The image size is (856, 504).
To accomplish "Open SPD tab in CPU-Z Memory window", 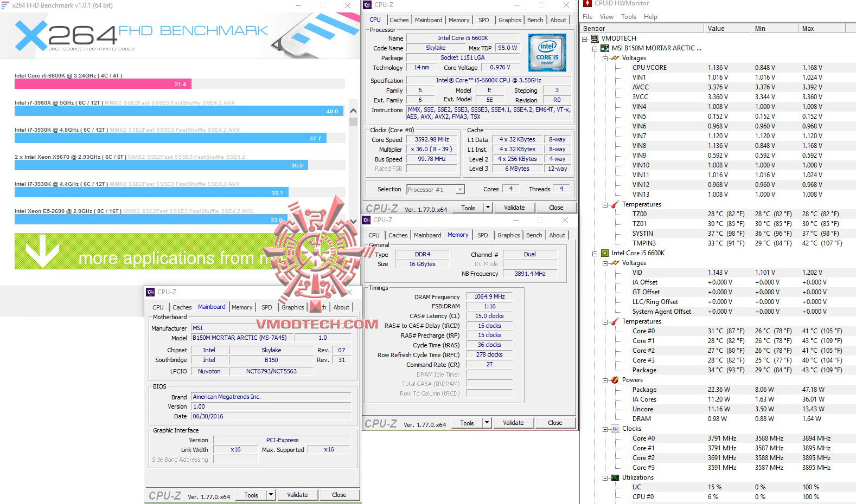I will [x=482, y=235].
